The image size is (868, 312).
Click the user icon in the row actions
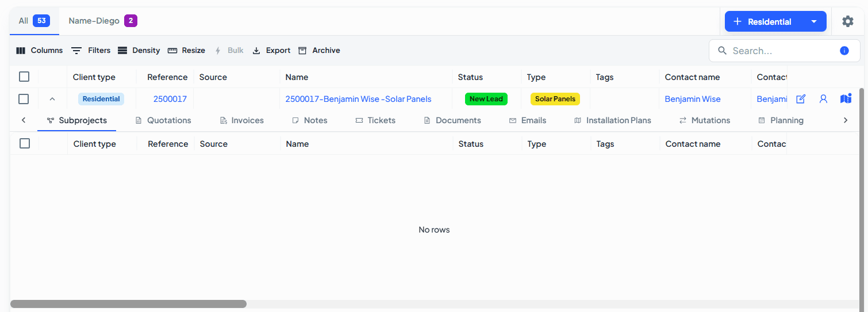[823, 99]
